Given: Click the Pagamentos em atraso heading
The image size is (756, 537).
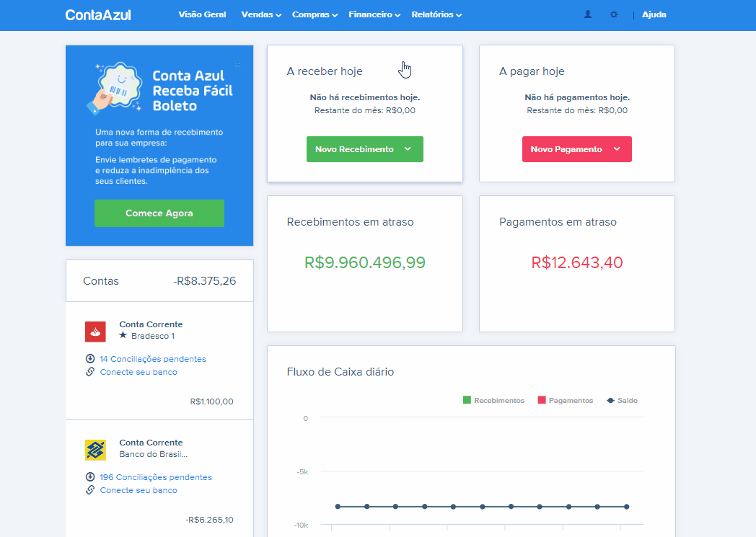Looking at the screenshot, I should click(x=558, y=222).
